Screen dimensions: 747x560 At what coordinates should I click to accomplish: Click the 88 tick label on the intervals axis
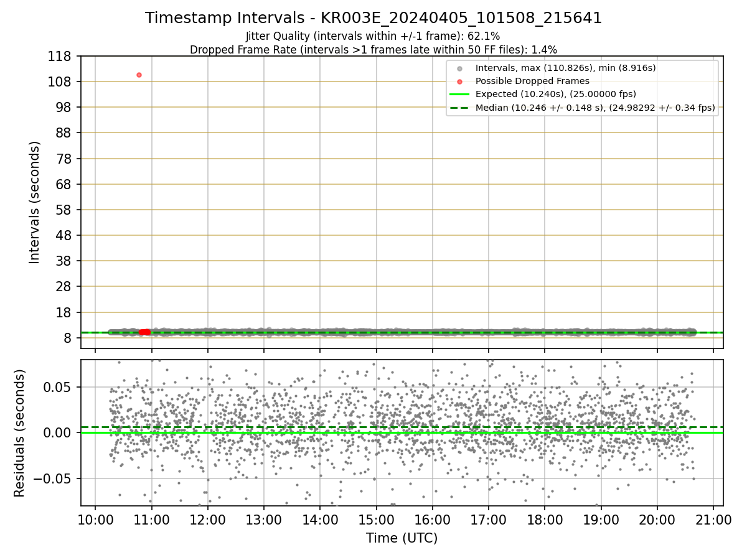point(65,133)
